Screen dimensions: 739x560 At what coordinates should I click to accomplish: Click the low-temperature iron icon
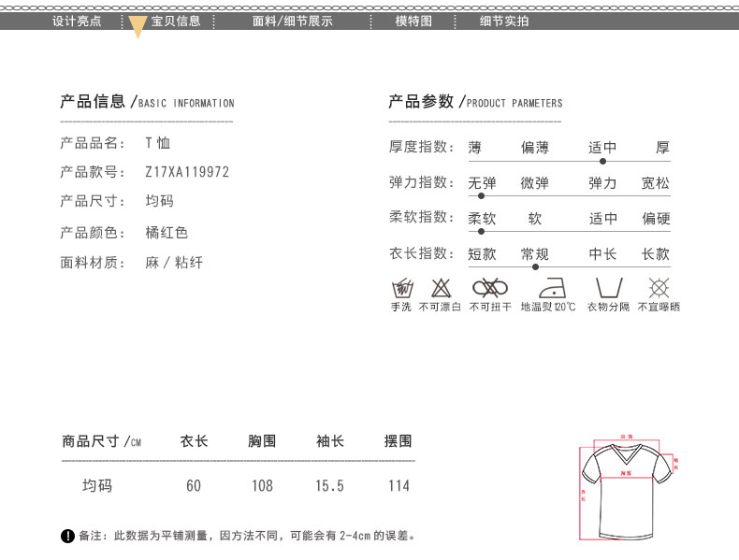(552, 288)
